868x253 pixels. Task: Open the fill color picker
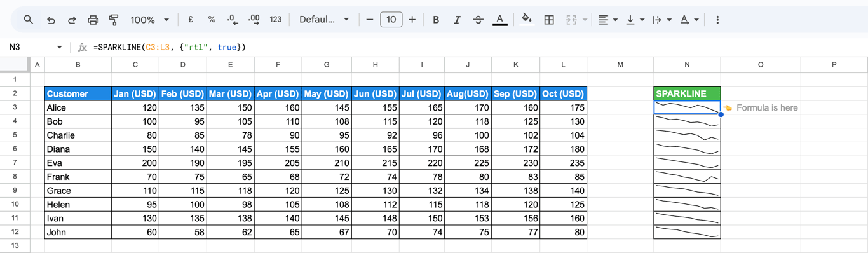click(526, 20)
